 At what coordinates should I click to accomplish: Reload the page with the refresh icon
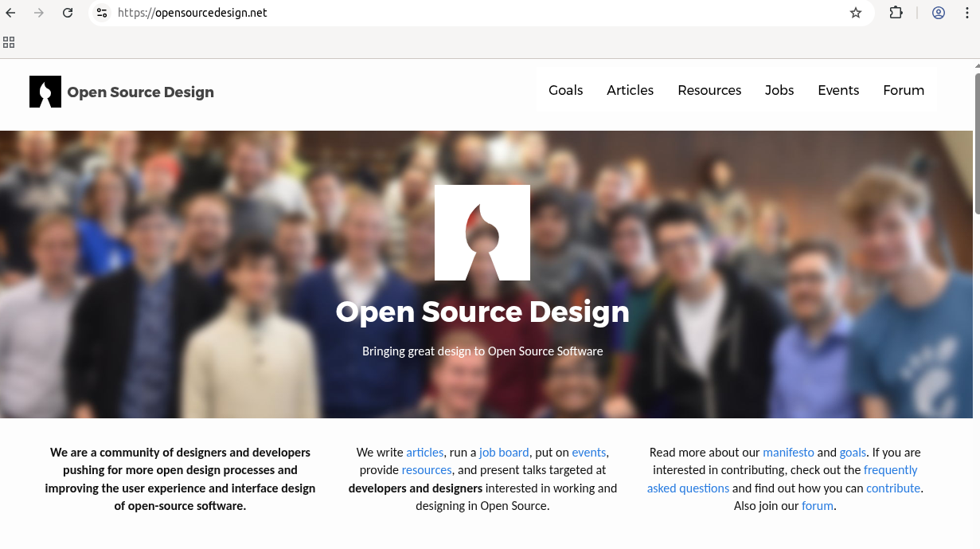68,13
